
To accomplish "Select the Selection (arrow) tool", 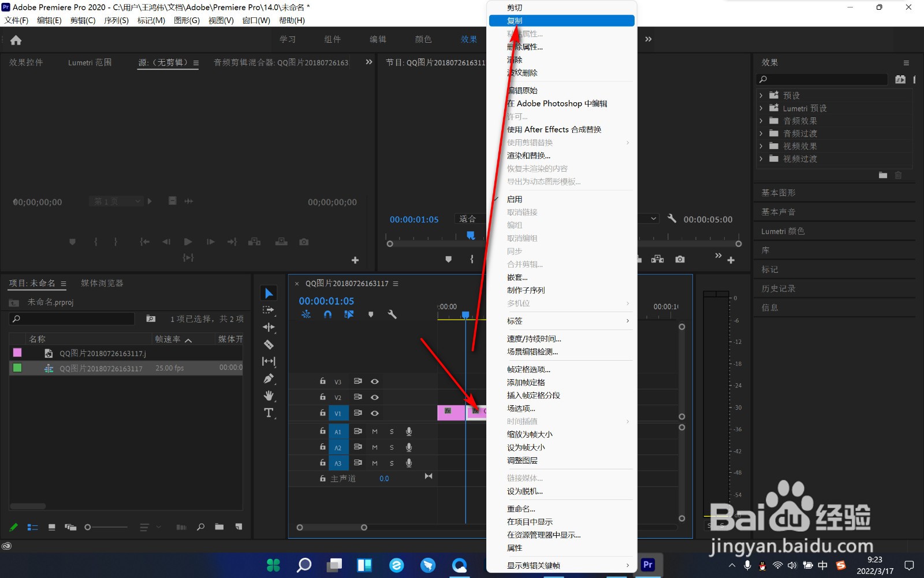I will click(x=269, y=294).
